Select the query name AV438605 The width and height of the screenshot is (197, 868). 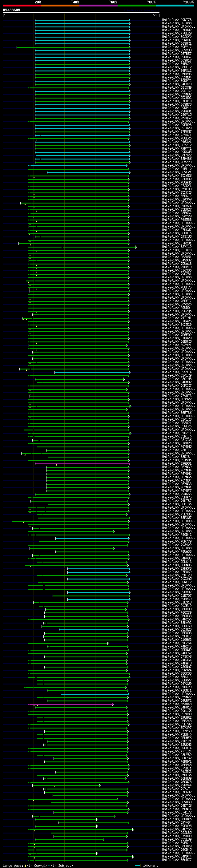tap(11, 10)
